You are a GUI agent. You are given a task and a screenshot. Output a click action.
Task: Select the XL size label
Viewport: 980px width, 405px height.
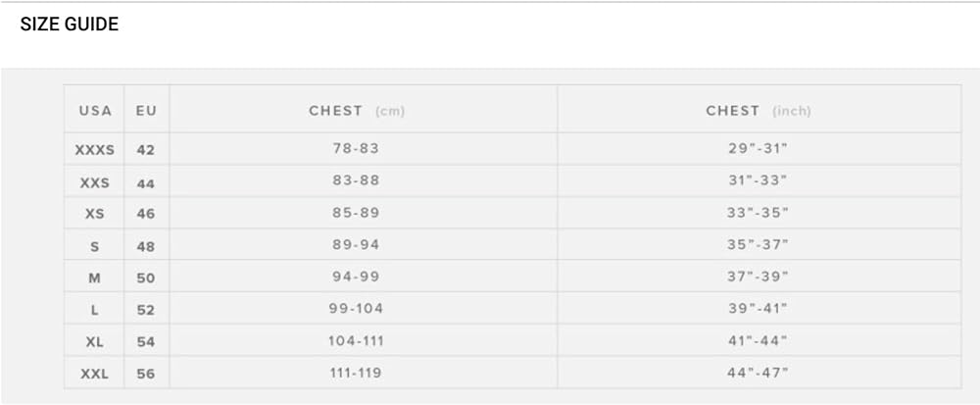pos(95,342)
